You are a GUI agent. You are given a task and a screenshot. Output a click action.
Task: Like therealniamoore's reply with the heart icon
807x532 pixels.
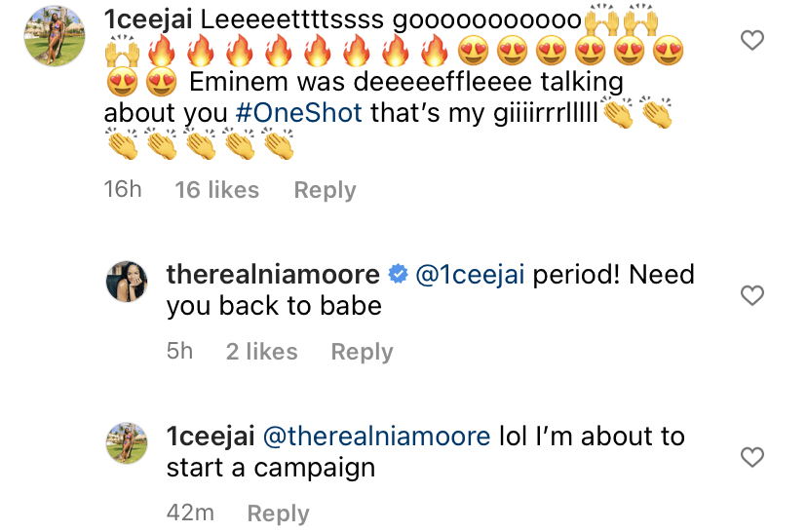751,295
